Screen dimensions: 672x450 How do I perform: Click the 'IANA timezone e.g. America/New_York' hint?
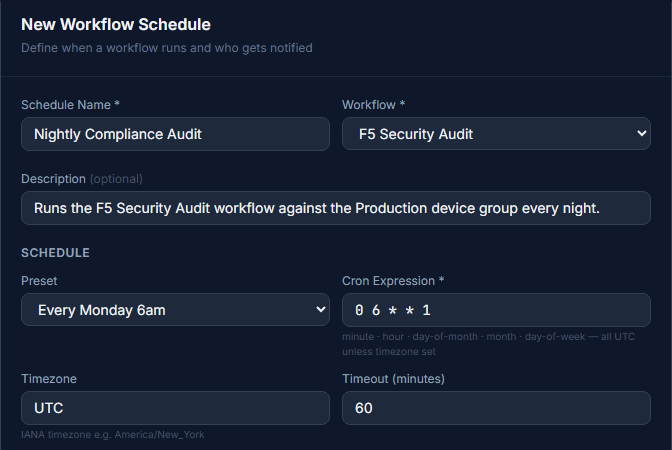[113, 435]
